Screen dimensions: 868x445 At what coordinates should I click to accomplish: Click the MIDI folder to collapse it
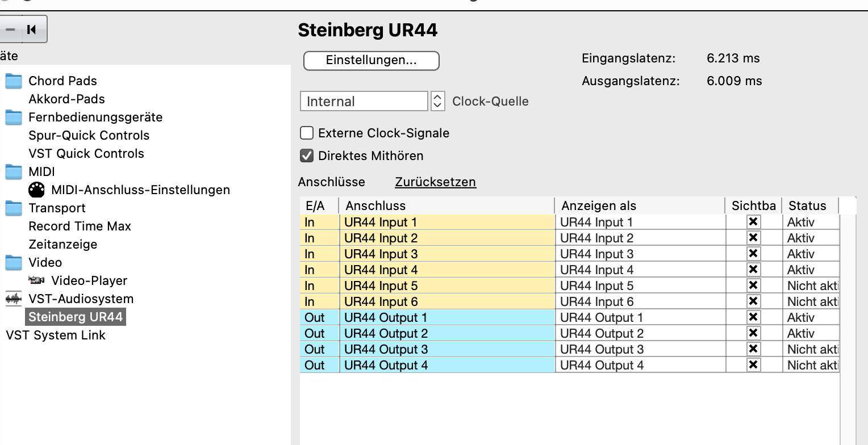pyautogui.click(x=14, y=172)
